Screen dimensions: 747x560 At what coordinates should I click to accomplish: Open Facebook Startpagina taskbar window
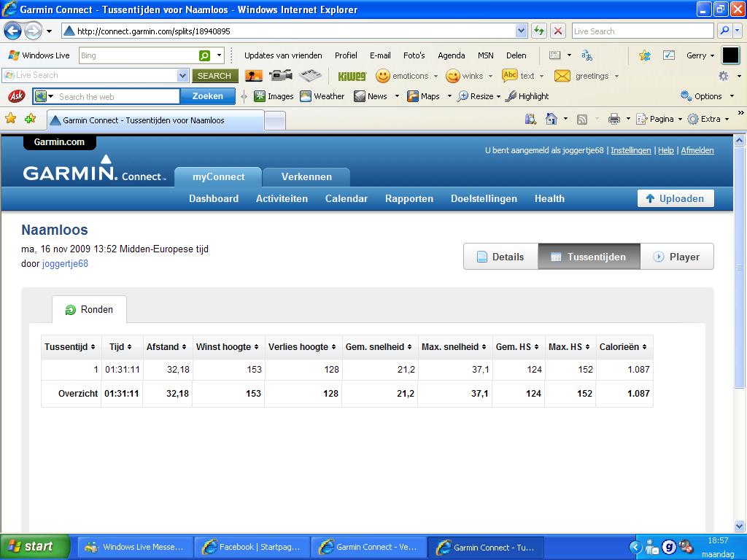coord(252,547)
